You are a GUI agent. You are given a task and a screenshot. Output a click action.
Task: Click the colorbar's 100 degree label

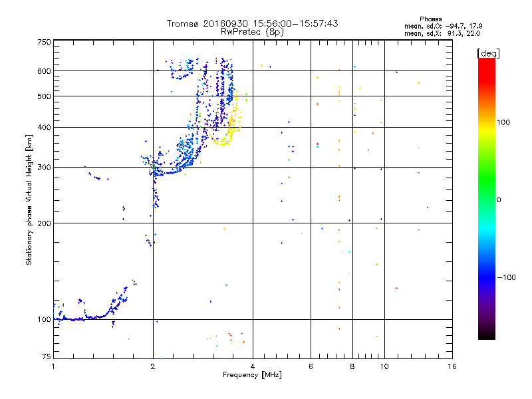point(503,122)
